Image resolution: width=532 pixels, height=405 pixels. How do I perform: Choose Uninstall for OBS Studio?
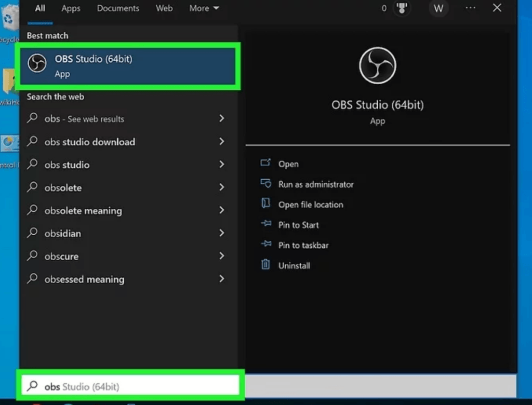pyautogui.click(x=294, y=266)
